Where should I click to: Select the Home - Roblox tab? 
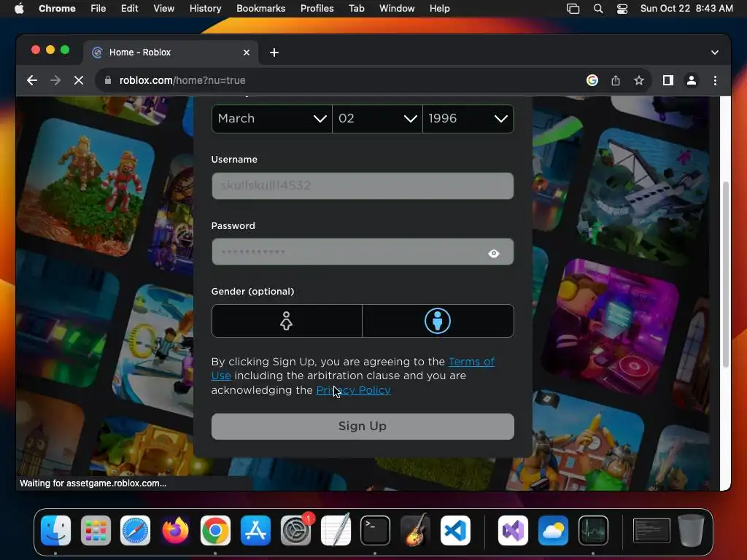171,52
